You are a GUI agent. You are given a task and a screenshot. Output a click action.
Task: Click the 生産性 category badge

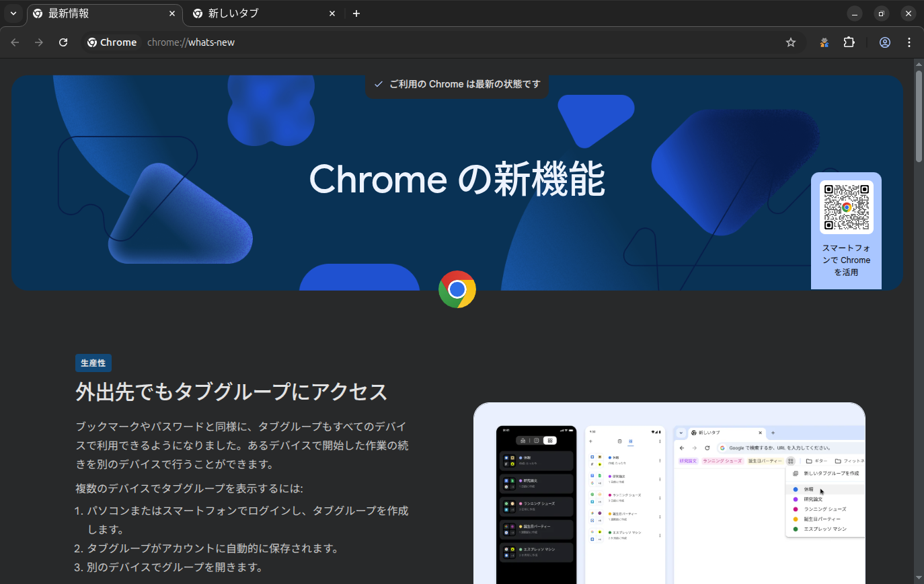click(x=93, y=363)
